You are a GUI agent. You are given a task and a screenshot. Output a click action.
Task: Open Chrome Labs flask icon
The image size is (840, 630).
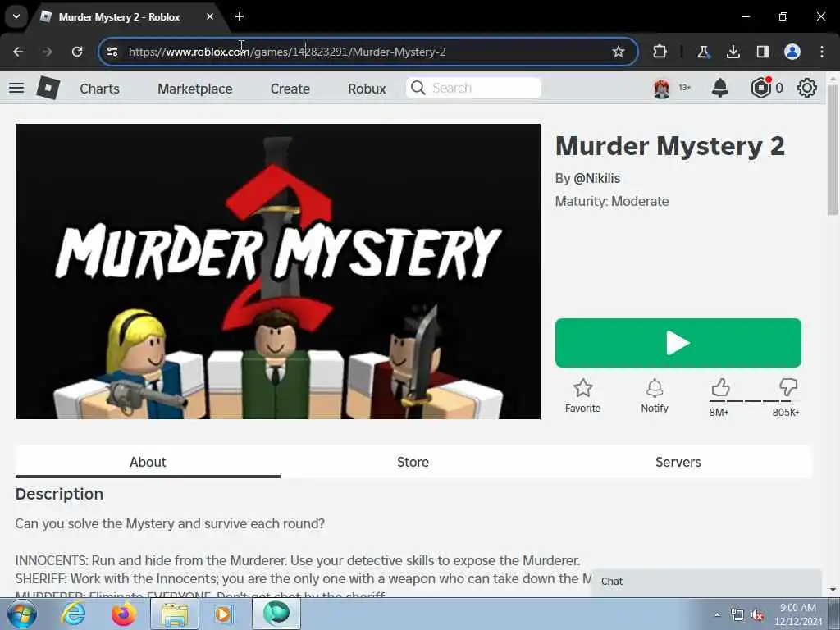[x=703, y=52]
